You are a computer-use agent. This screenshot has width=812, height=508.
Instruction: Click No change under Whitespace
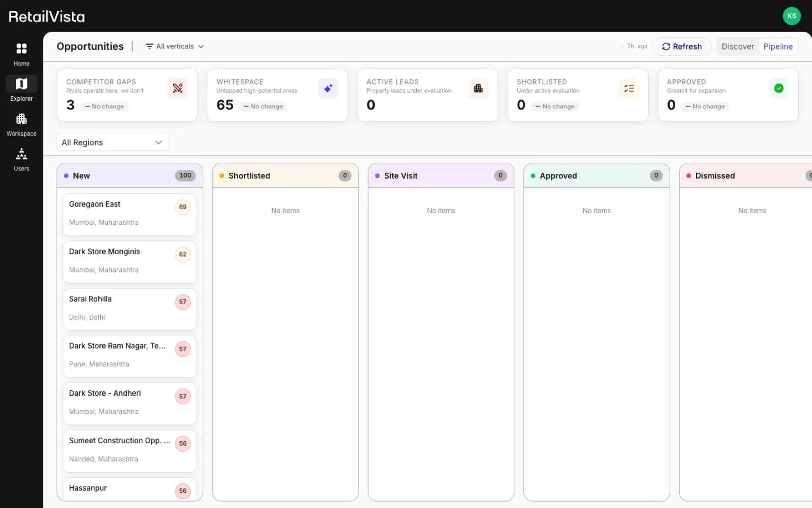click(x=263, y=106)
